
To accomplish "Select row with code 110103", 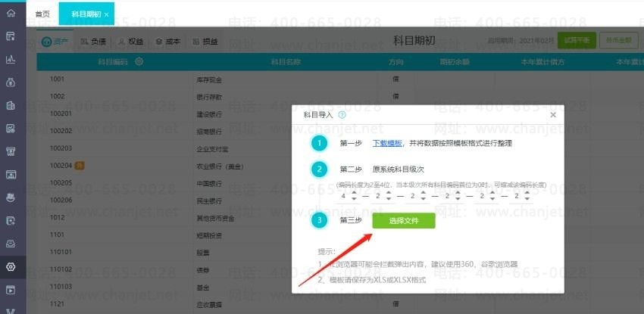I will pos(164,287).
